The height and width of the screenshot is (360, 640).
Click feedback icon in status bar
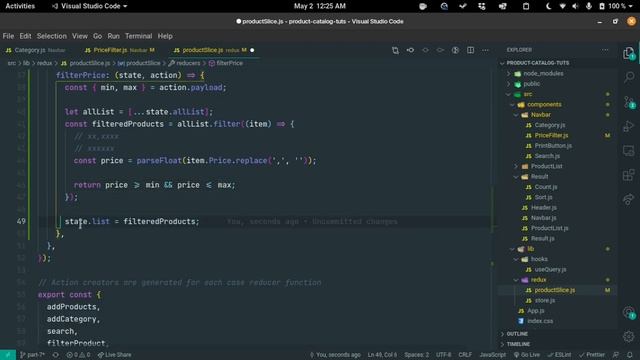click(x=616, y=355)
